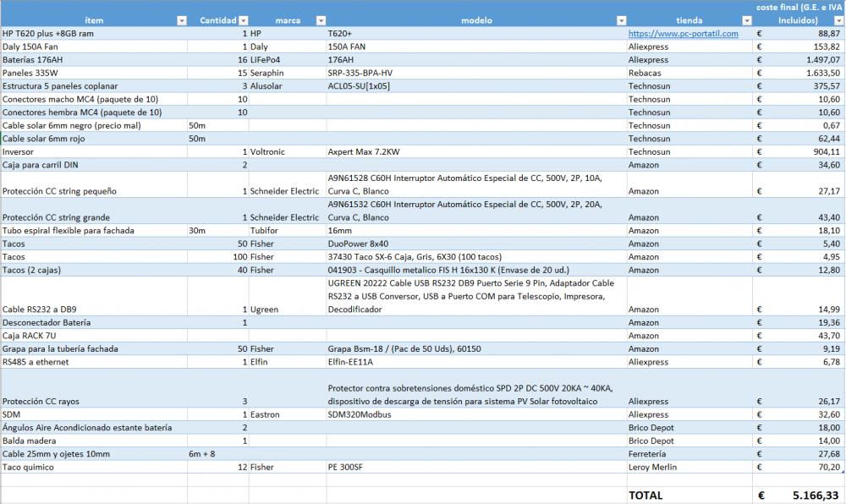846x504 pixels.
Task: Click 'Protección CC string pequeño' cell
Action: pyautogui.click(x=95, y=185)
